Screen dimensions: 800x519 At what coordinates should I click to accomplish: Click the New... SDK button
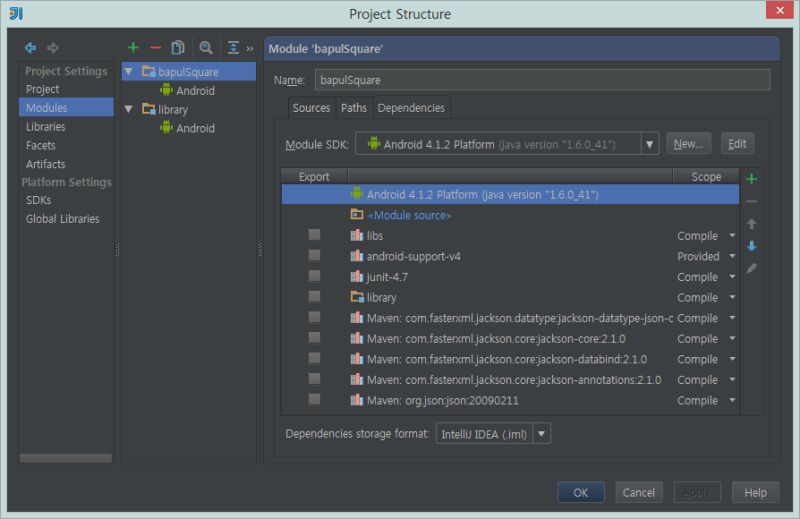(688, 143)
